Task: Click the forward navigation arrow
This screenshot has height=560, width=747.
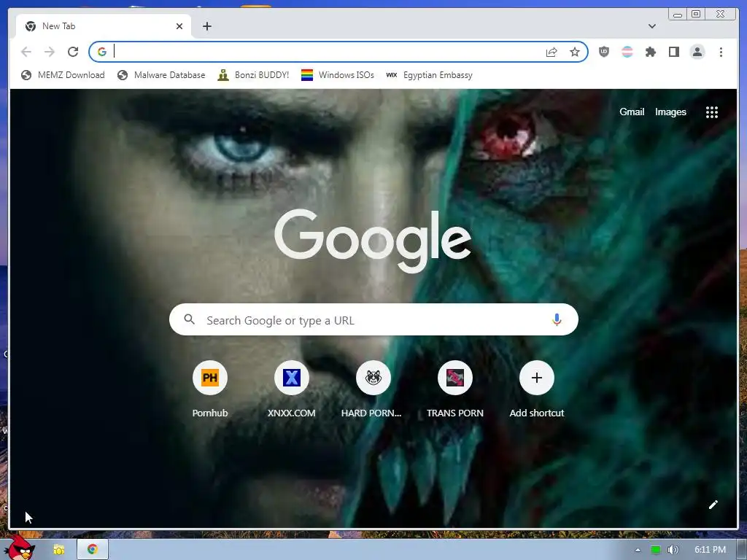Action: pyautogui.click(x=49, y=52)
